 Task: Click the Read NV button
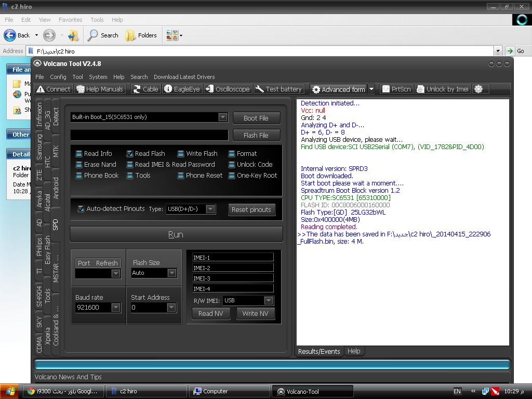click(211, 313)
